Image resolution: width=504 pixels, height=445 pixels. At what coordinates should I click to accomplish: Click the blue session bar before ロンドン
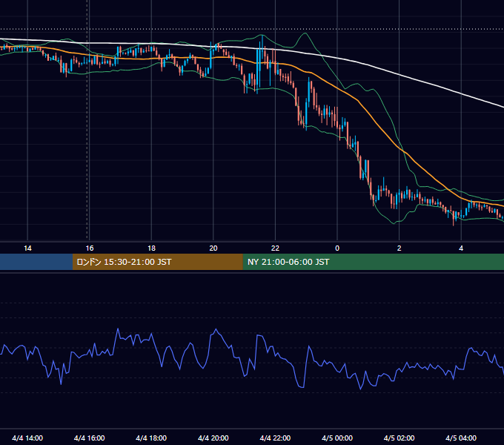click(x=36, y=262)
